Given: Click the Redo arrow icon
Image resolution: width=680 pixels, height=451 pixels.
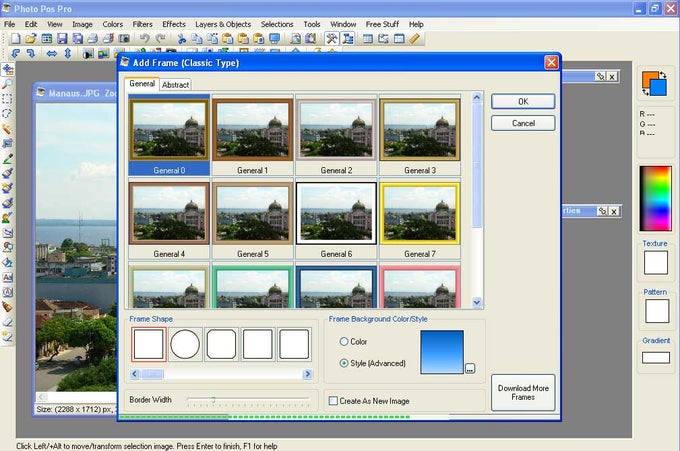Looking at the screenshot, I should [160, 39].
